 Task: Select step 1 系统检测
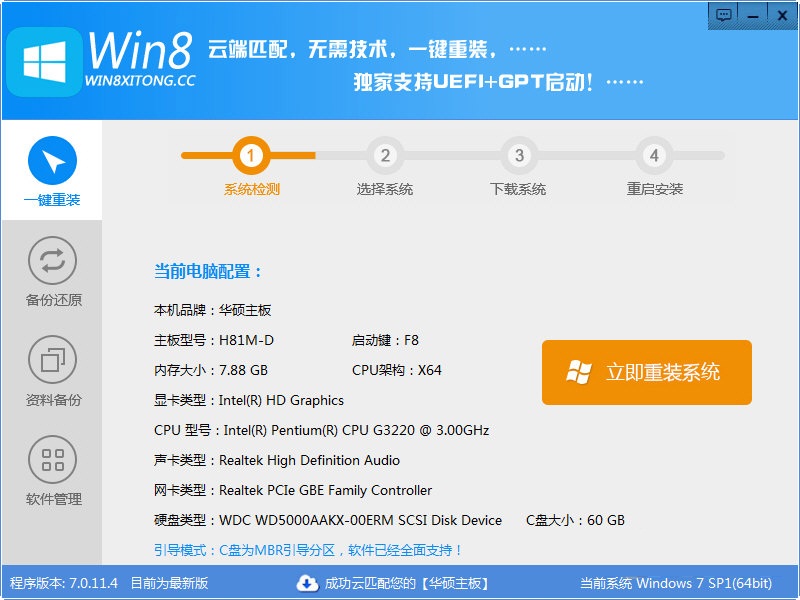point(252,157)
